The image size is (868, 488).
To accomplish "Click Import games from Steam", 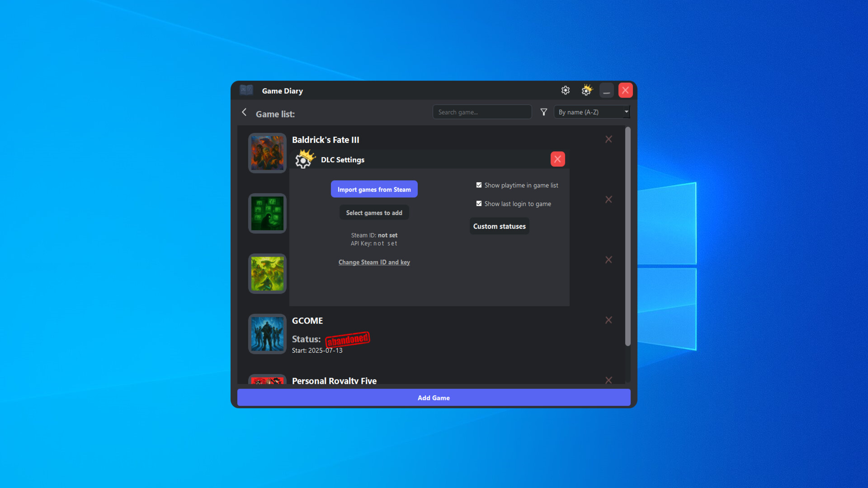I will coord(374,189).
